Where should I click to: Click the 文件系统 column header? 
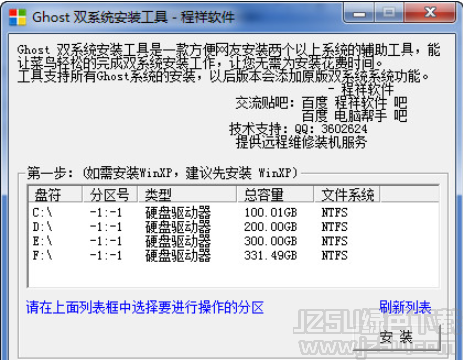click(x=347, y=194)
